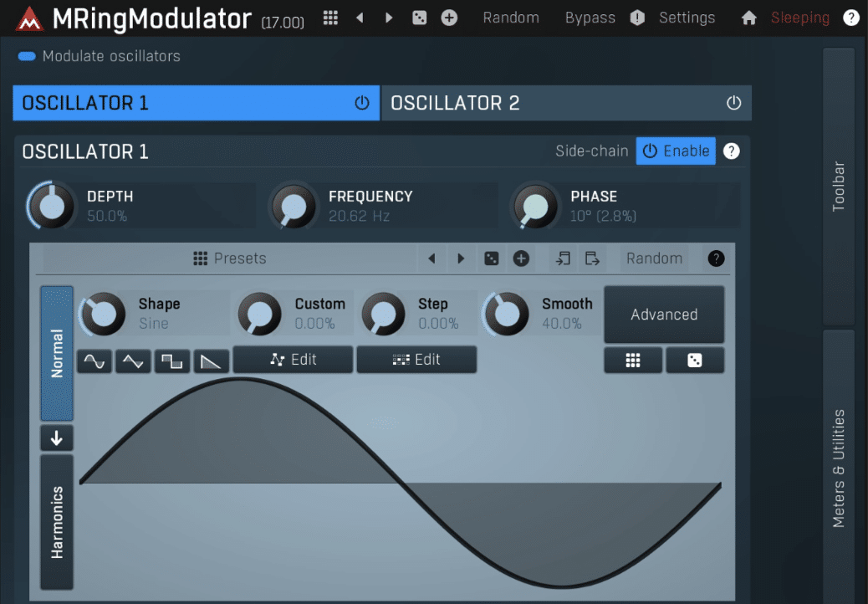The width and height of the screenshot is (868, 604).
Task: Select next oscillator shape preset
Action: pos(461,258)
